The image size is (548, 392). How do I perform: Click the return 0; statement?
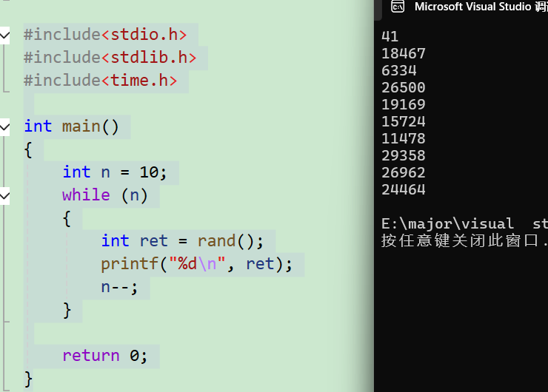pos(105,356)
